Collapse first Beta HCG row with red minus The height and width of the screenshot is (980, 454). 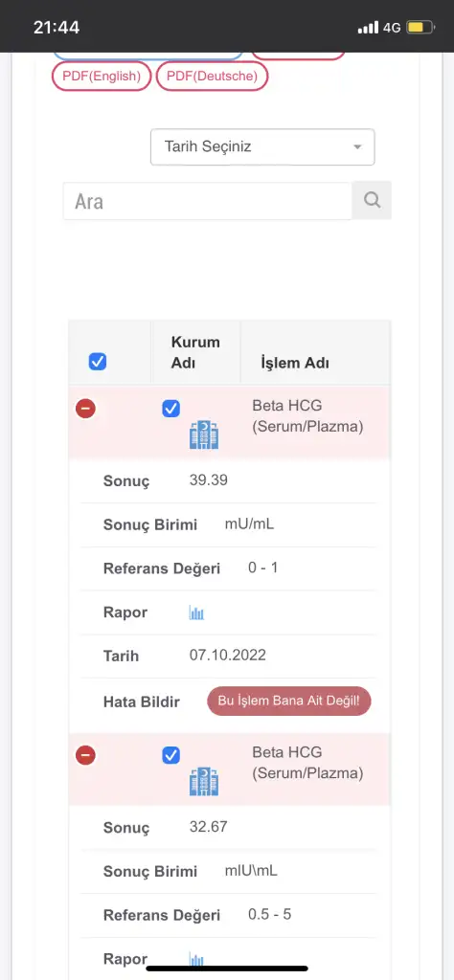85,410
